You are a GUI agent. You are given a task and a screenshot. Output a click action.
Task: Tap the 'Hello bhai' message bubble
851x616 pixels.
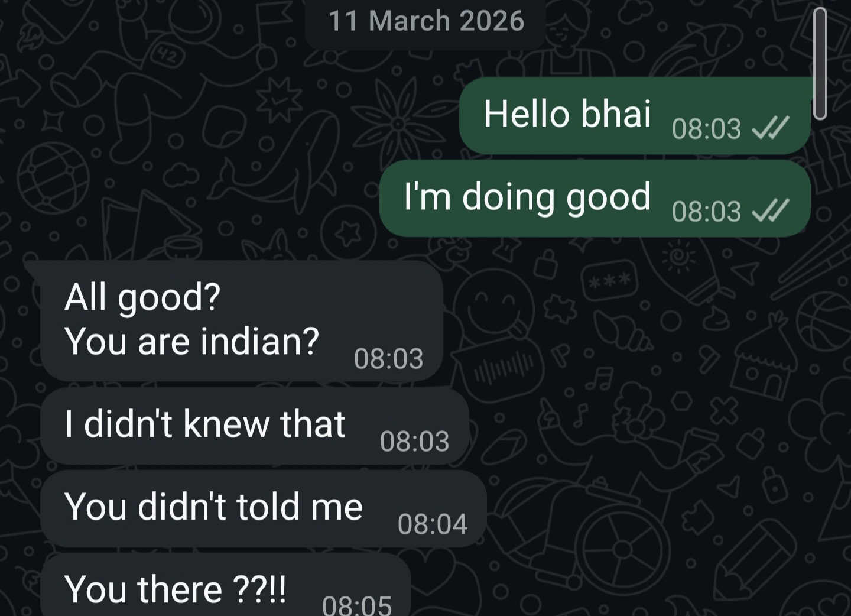click(635, 116)
